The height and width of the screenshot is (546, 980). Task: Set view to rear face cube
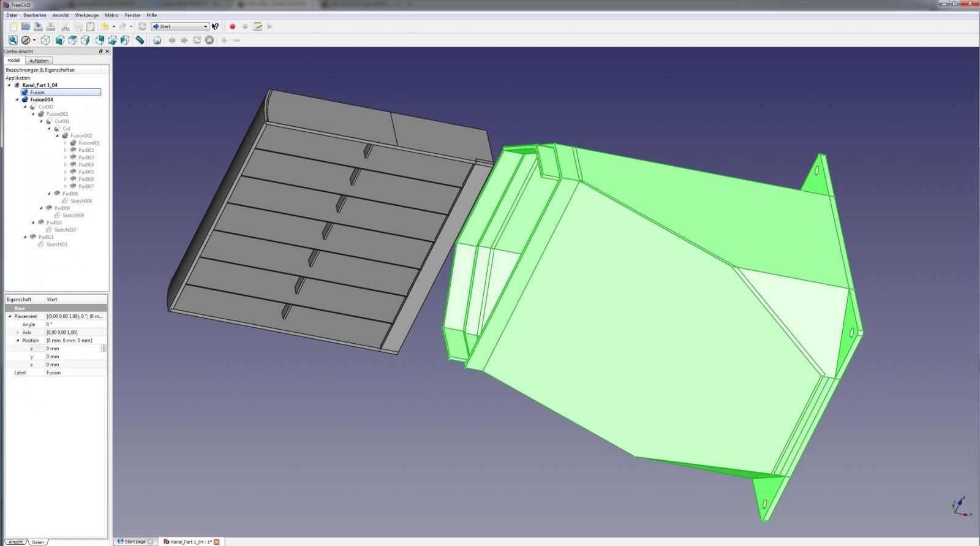(100, 40)
